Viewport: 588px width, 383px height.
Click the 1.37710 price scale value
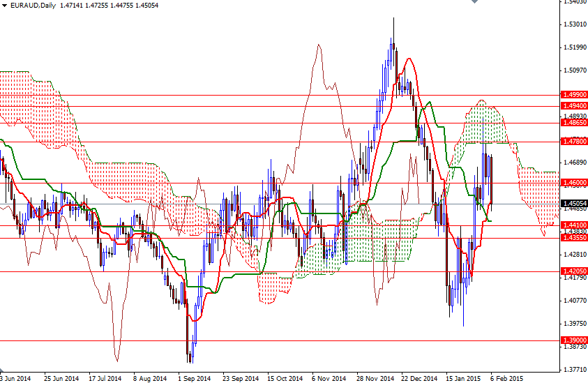575,370
